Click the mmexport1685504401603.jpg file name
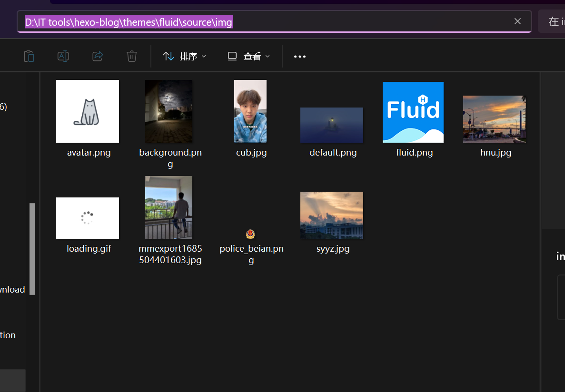Viewport: 565px width, 392px height. point(170,254)
